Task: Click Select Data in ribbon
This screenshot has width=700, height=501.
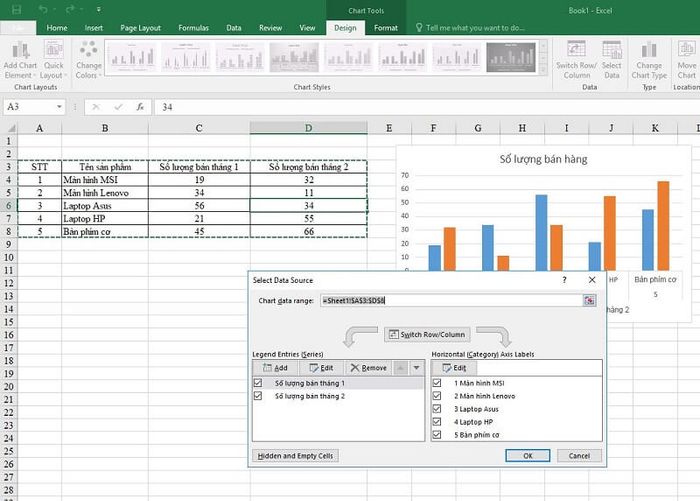Action: 612,60
